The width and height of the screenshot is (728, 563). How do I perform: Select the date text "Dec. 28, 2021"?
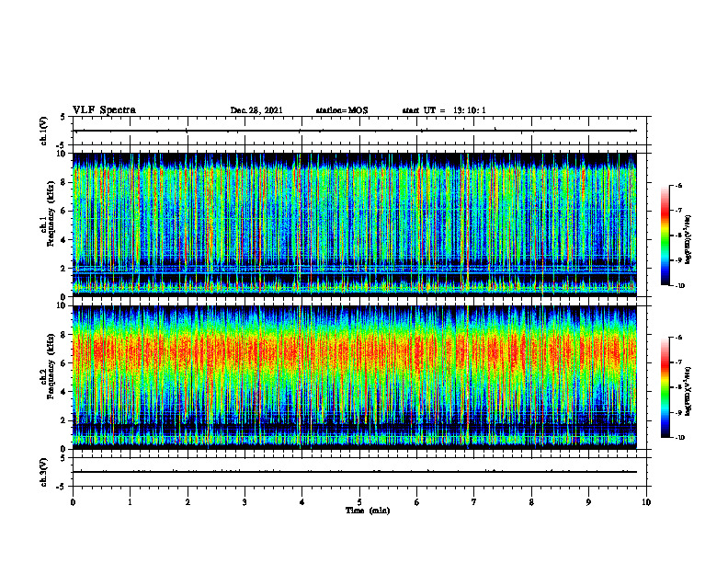(256, 110)
